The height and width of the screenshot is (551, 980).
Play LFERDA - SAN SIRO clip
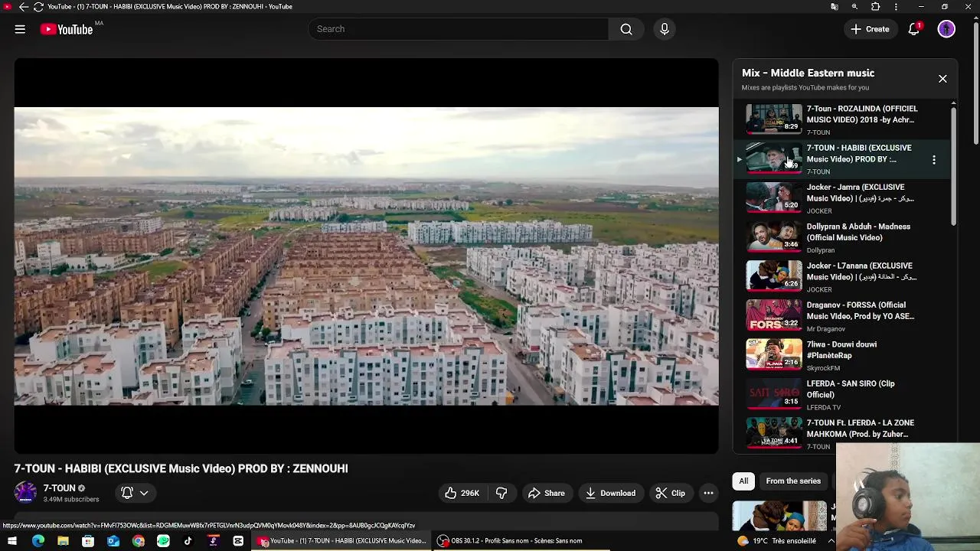841,395
